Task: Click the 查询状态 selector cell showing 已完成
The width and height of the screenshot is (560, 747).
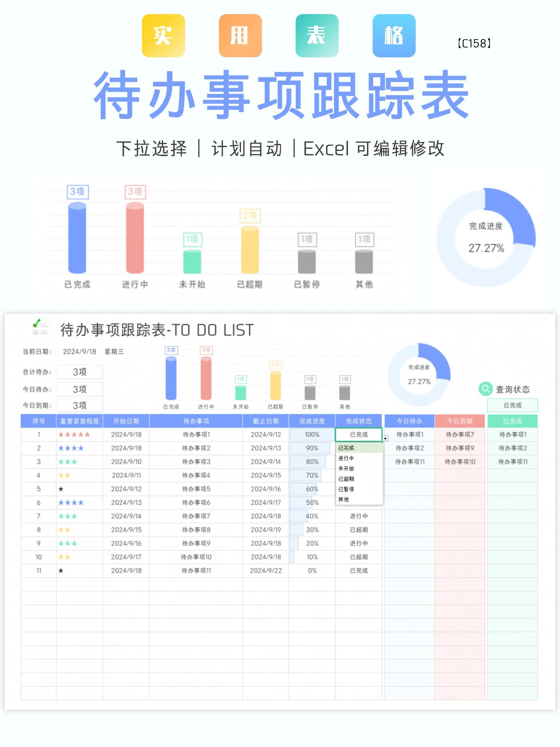Action: 512,405
